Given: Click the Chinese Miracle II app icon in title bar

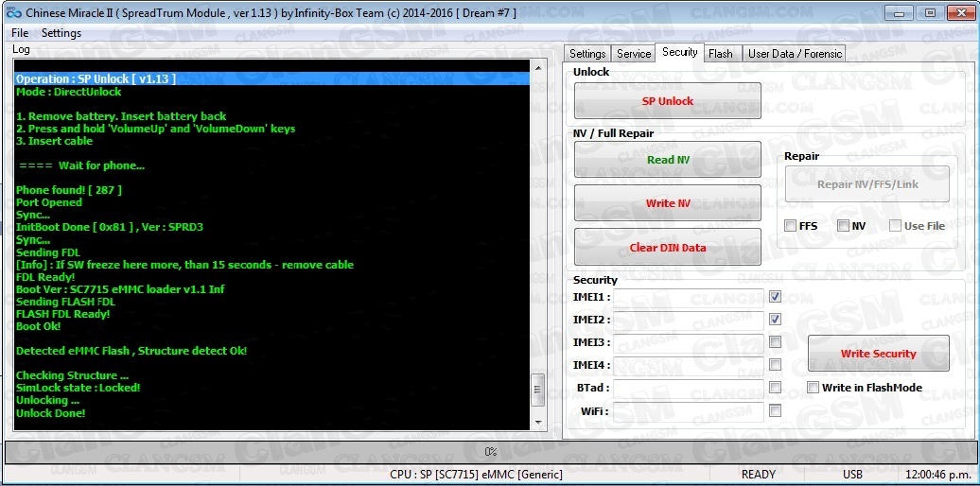Looking at the screenshot, I should pyautogui.click(x=14, y=12).
